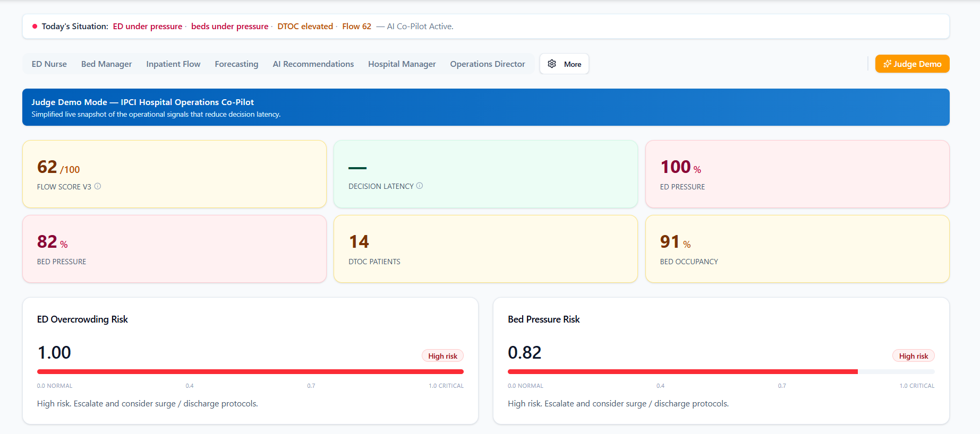Click the info icon beside Decision Latency

pos(420,186)
